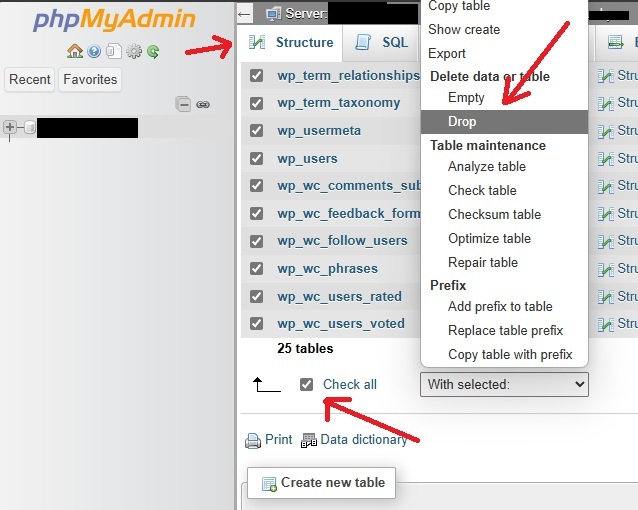Click the link with main panel icon
638x510 pixels.
pyautogui.click(x=202, y=103)
